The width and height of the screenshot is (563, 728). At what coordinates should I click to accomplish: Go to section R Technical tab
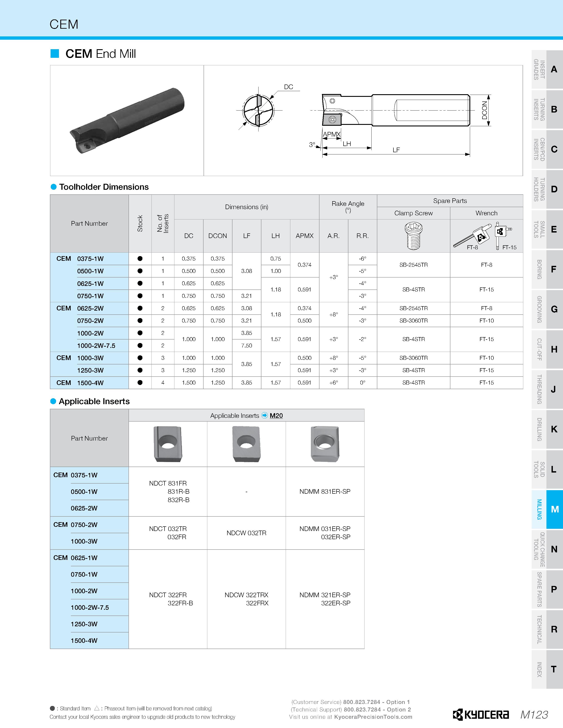click(547, 629)
